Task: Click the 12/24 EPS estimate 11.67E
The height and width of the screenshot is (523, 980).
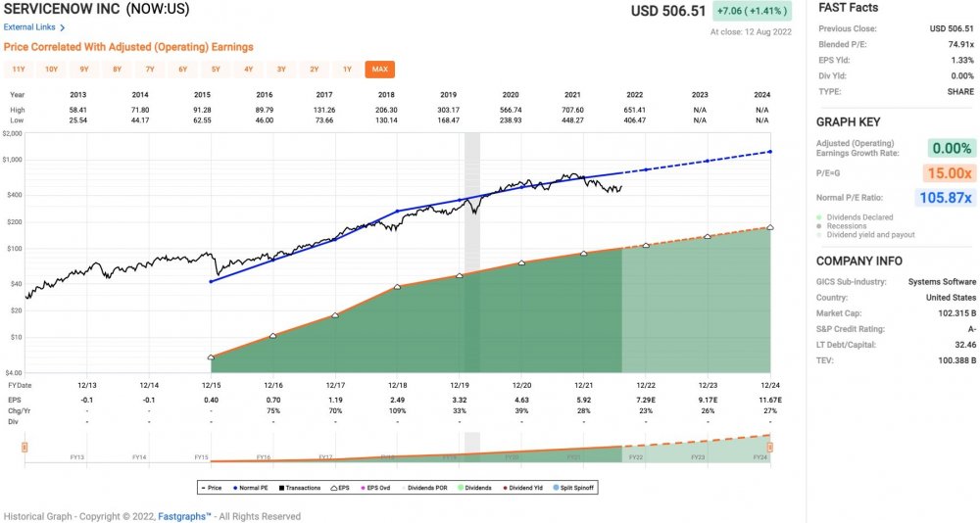Action: 770,400
